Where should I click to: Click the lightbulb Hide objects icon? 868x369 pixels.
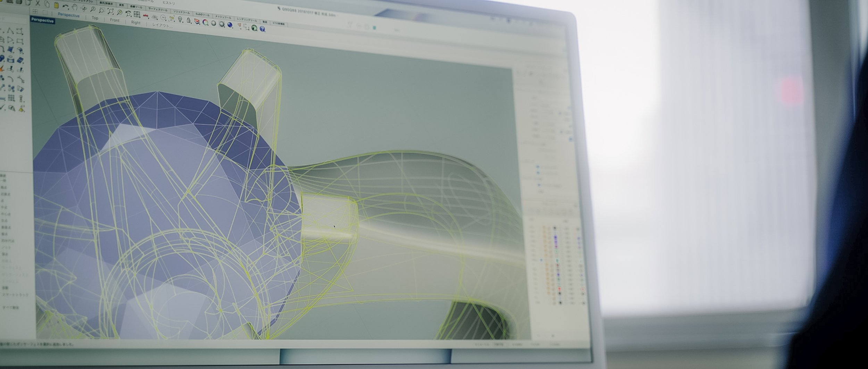coord(180,19)
